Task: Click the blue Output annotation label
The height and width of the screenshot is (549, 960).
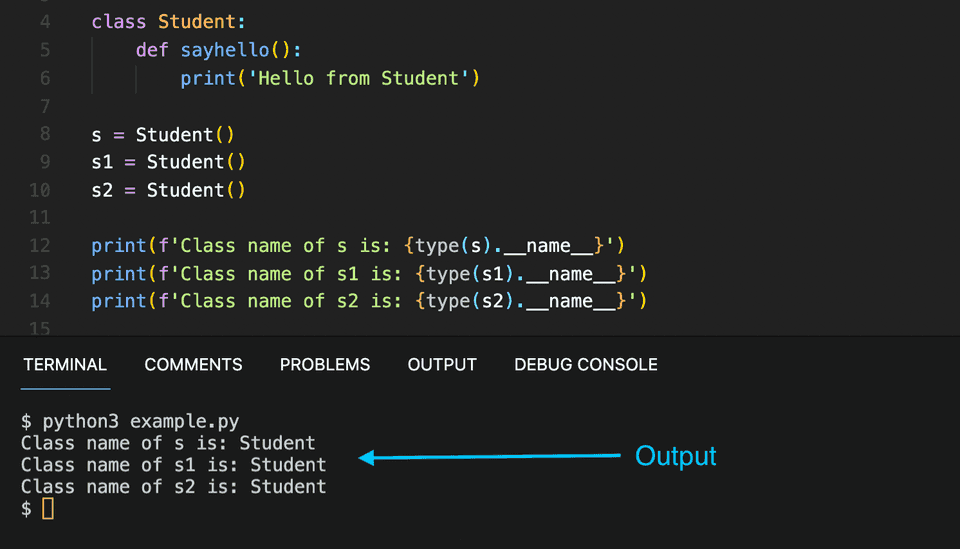Action: tap(676, 457)
